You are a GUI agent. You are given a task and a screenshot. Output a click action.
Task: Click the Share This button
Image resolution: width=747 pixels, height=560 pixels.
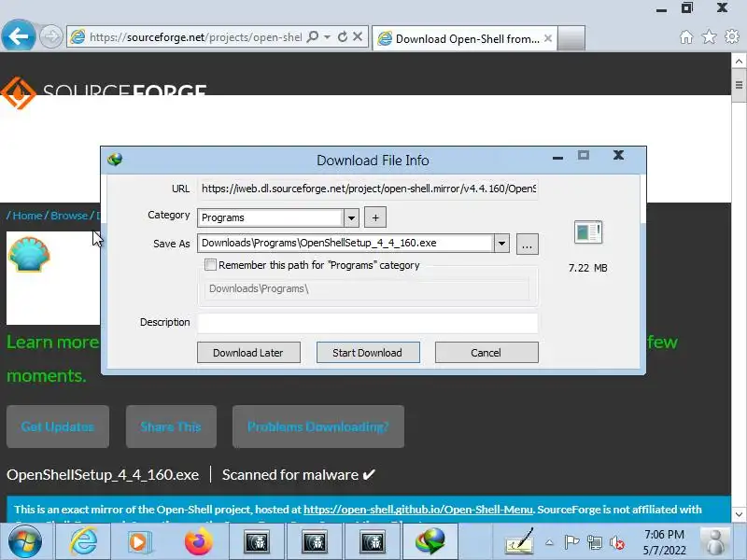coord(171,427)
